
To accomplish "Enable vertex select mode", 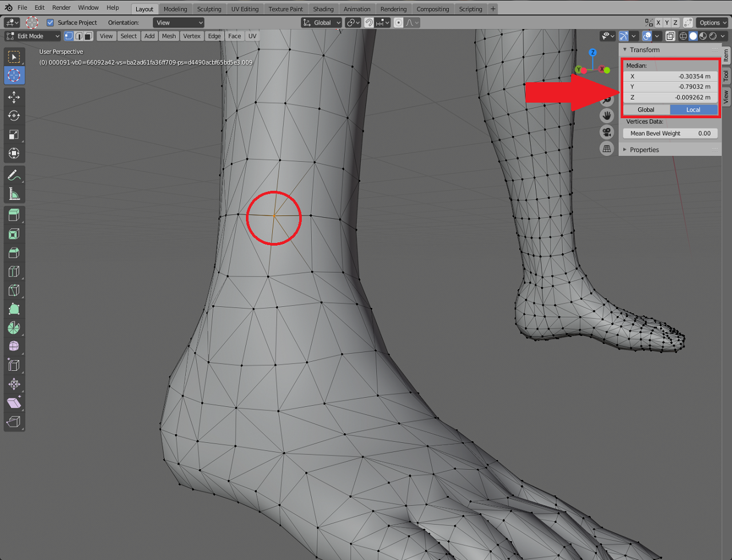I will point(68,36).
